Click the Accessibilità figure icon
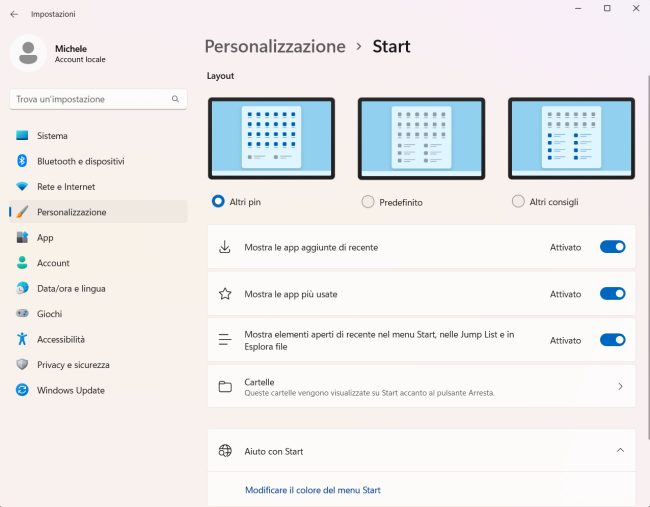This screenshot has height=507, width=650. pyautogui.click(x=22, y=339)
